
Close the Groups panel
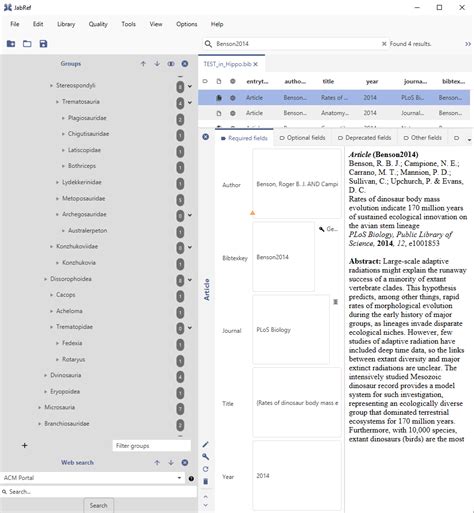[x=185, y=64]
